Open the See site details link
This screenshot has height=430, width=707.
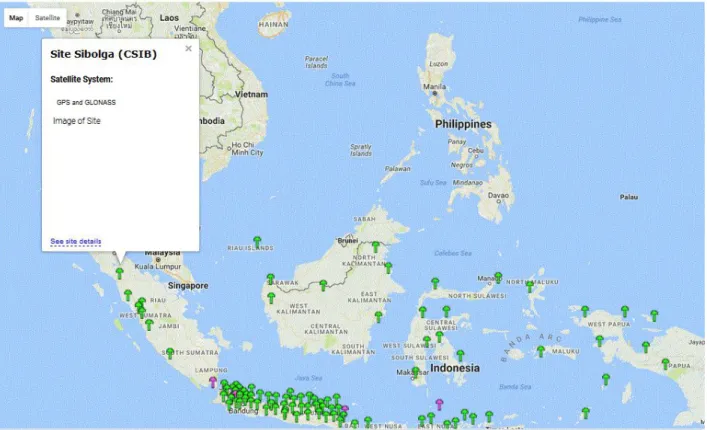(x=76, y=241)
